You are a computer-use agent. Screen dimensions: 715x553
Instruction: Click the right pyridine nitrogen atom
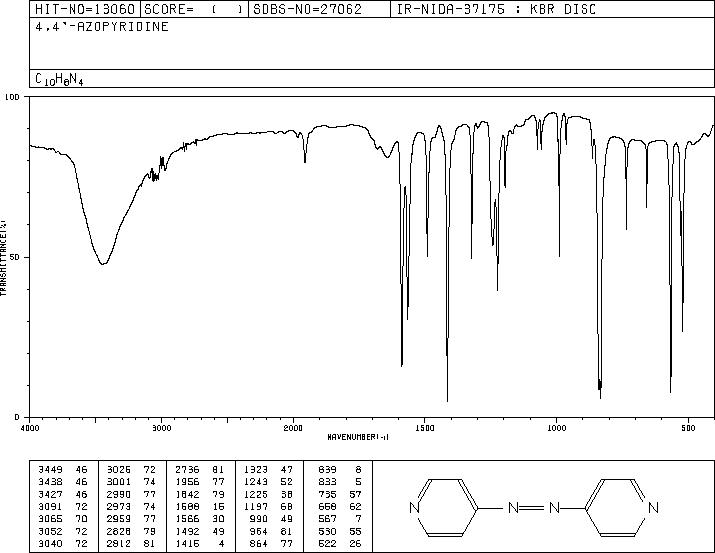point(653,507)
